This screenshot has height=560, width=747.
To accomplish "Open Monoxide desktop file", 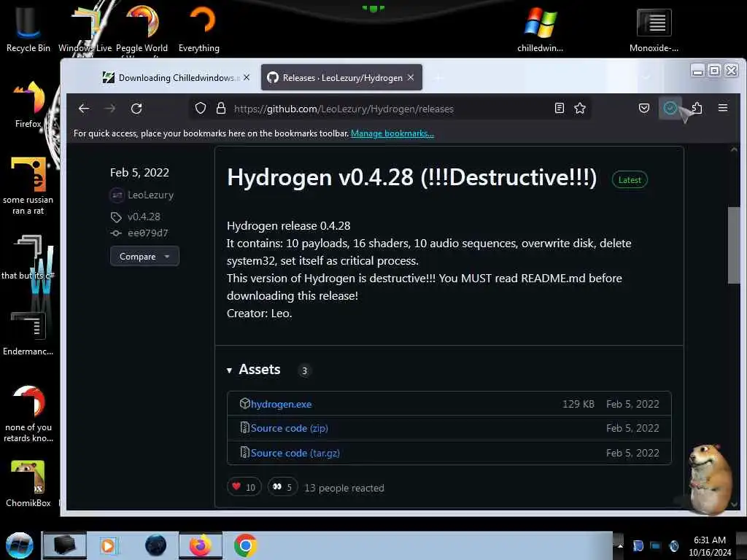I will click(x=654, y=29).
